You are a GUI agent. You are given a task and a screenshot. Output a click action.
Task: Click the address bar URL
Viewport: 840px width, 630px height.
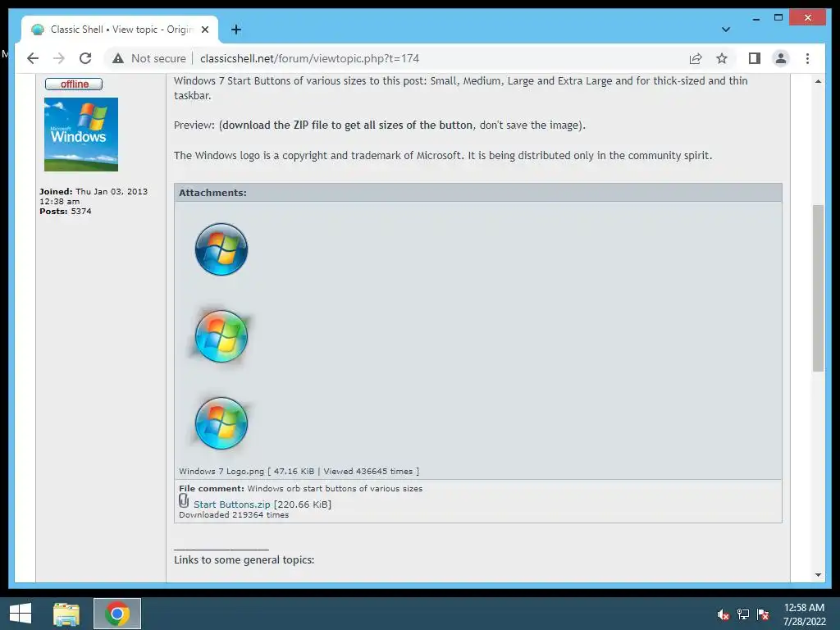coord(309,58)
